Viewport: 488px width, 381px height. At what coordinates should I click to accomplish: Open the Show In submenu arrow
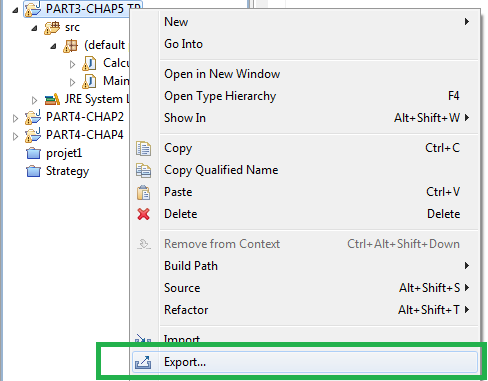point(467,118)
